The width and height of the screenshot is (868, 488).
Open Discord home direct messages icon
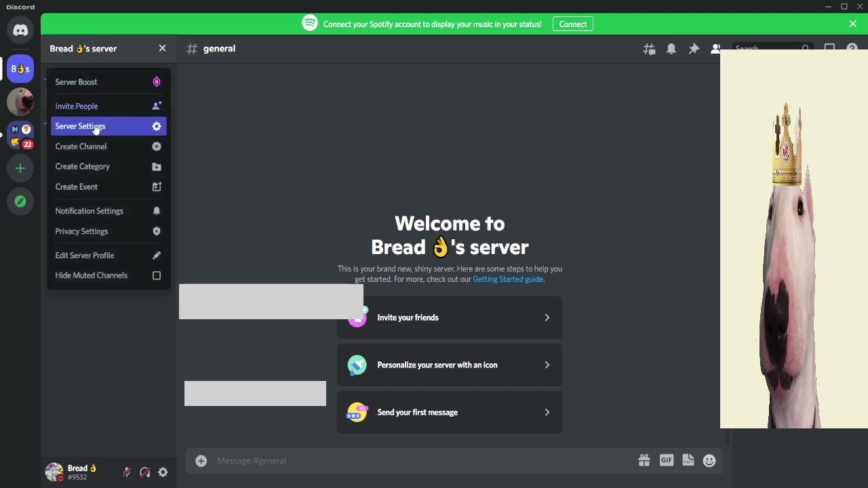20,30
